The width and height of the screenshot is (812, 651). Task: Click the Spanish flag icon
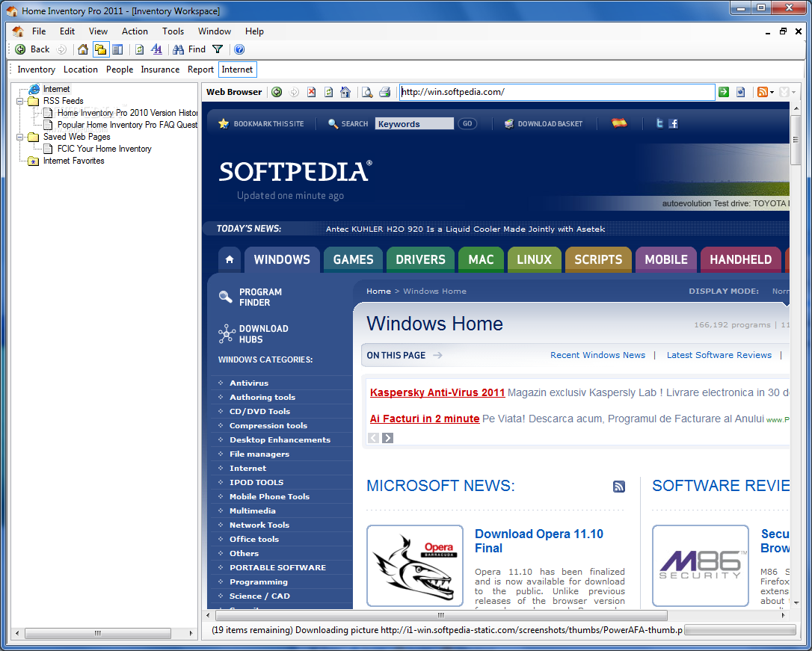click(x=619, y=123)
